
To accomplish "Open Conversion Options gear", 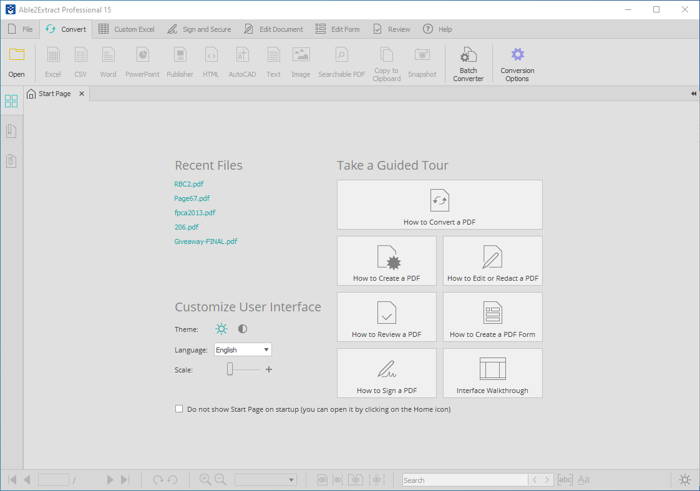I will pyautogui.click(x=517, y=61).
